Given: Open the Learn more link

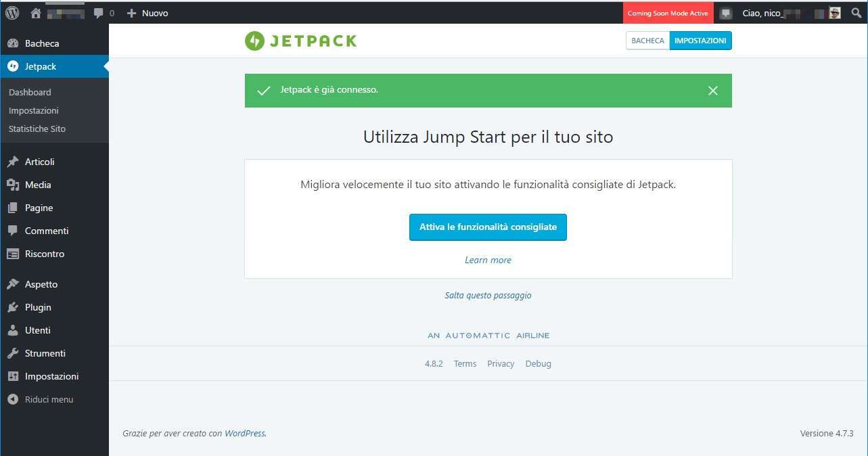Looking at the screenshot, I should click(x=488, y=260).
